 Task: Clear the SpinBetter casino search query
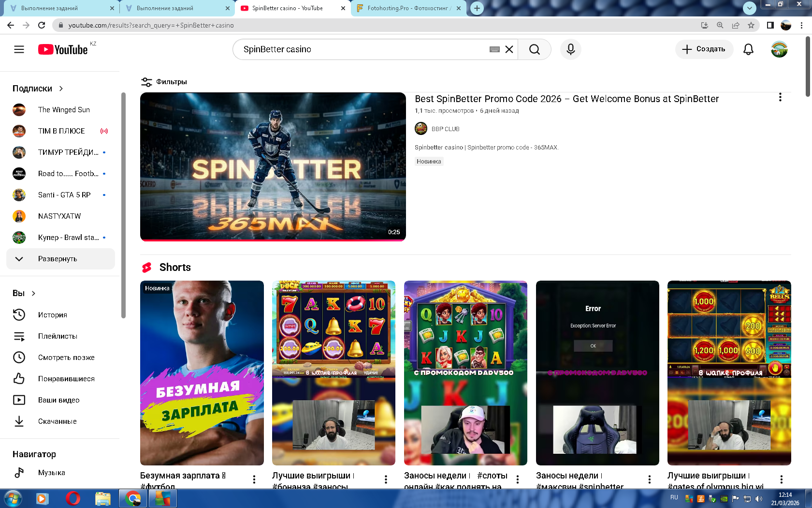pos(509,49)
